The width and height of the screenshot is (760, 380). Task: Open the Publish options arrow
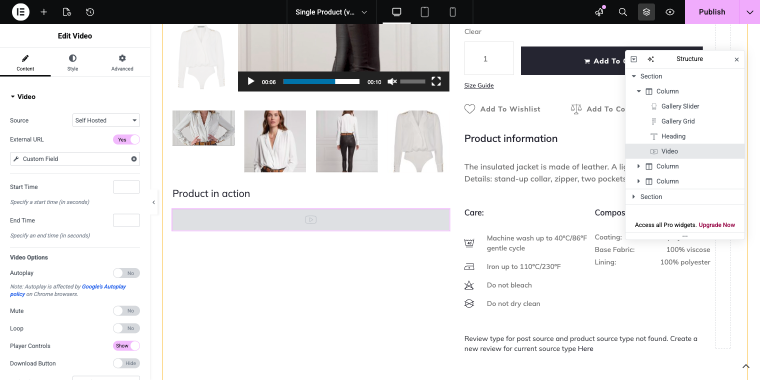(749, 12)
